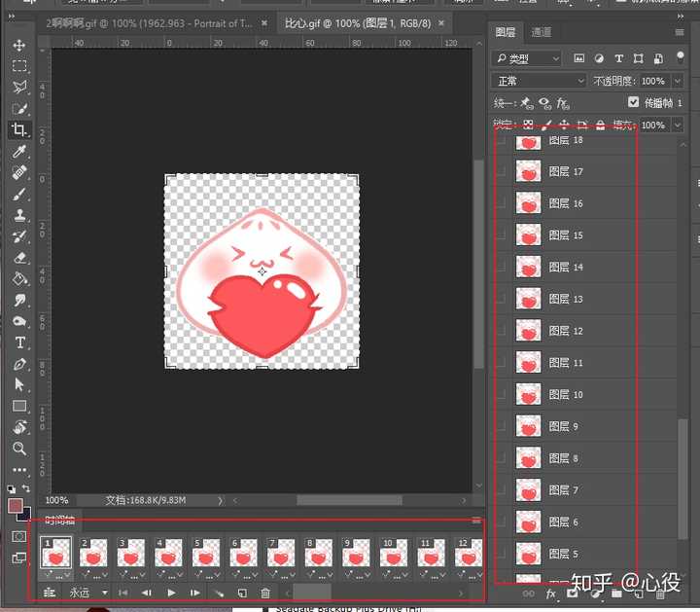Delete selected frame with trash icon
700x612 pixels.
265,593
